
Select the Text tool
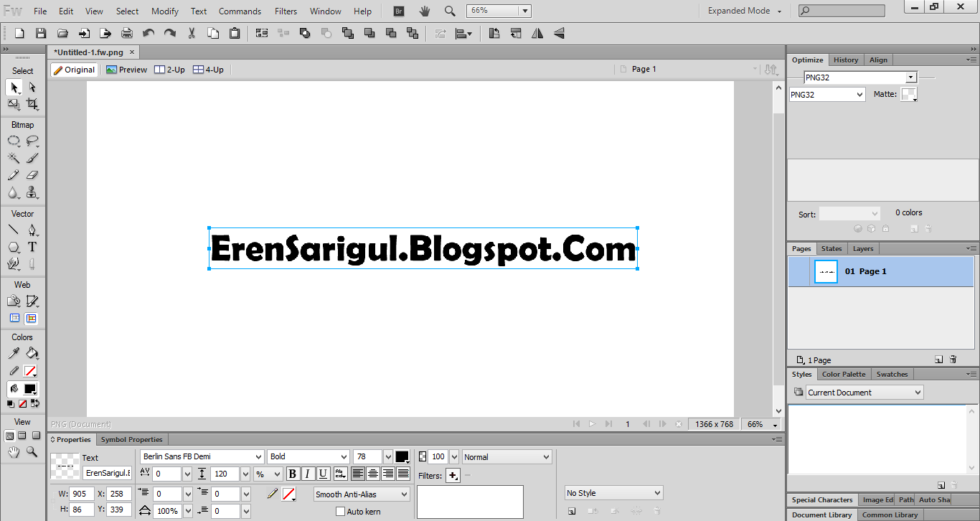tap(32, 247)
